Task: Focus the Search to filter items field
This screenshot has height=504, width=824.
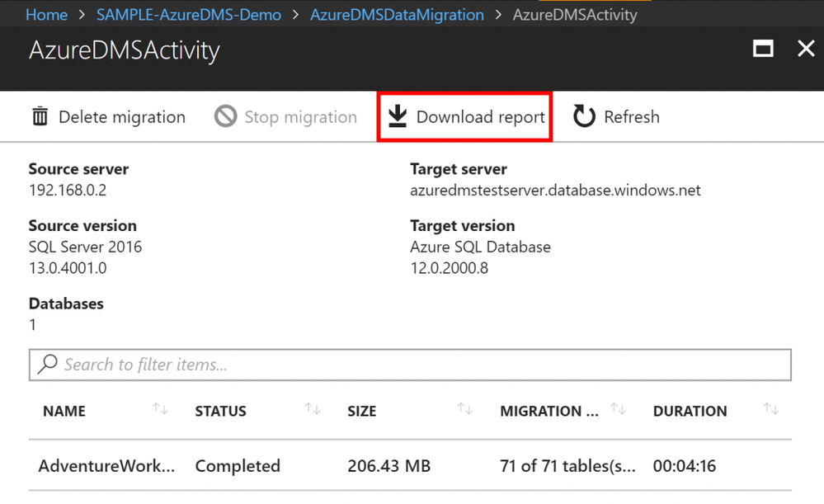Action: tap(410, 365)
